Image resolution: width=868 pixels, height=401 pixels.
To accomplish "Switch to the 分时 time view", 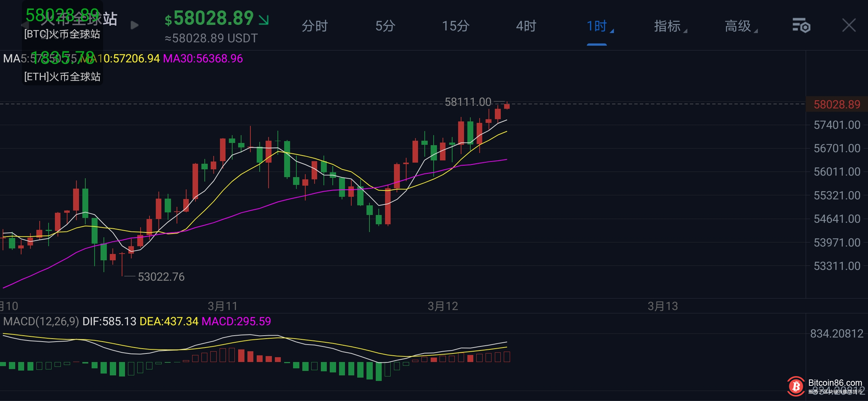I will pyautogui.click(x=315, y=26).
